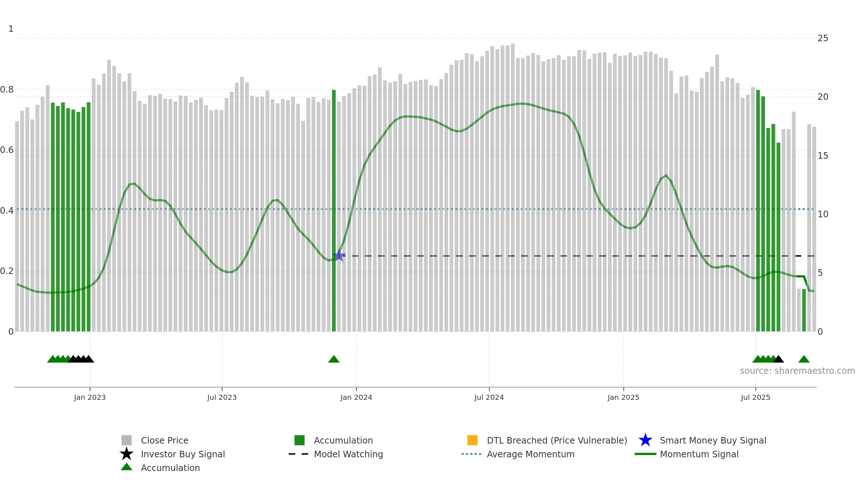Click the Jan 2024 axis label
This screenshot has height=488, width=868.
point(356,398)
